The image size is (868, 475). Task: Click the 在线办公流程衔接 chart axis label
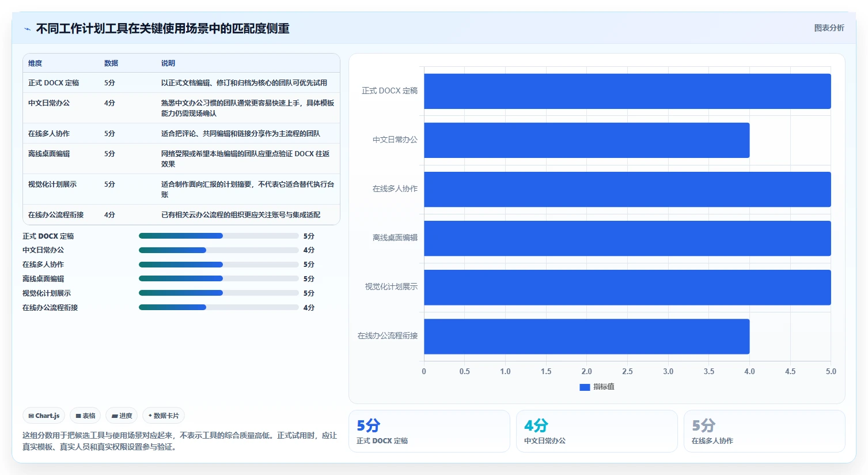pos(388,336)
